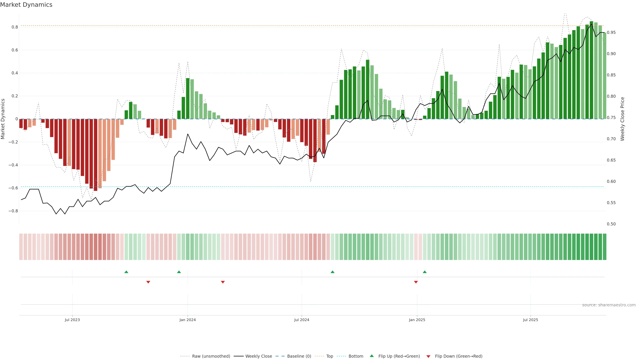
Task: Click the earliest green Flip Up triangle marker
Action: click(x=126, y=272)
